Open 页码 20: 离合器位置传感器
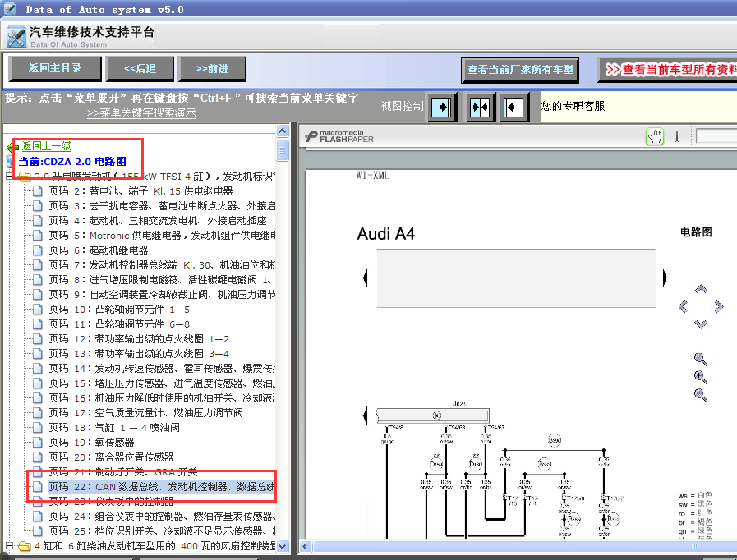The width and height of the screenshot is (737, 560). click(x=111, y=457)
